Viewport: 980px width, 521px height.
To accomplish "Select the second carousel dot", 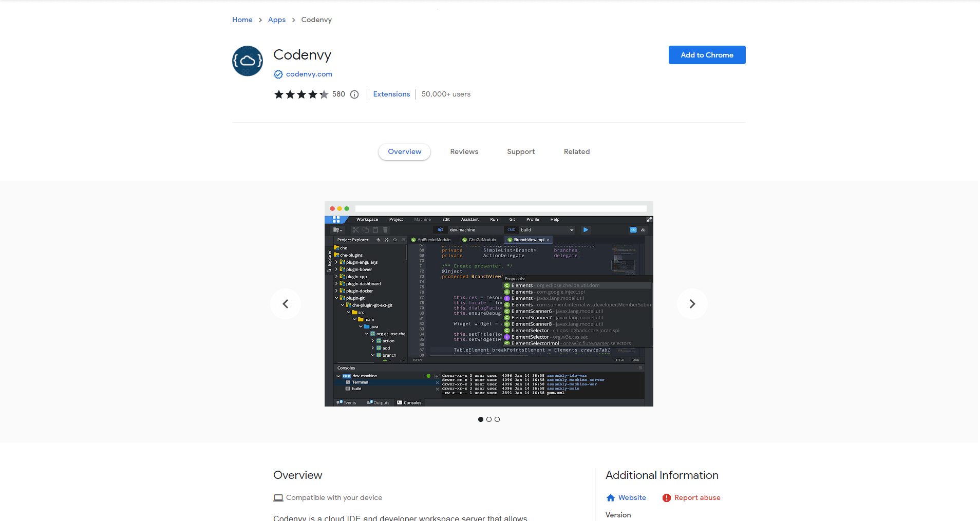I will [489, 419].
